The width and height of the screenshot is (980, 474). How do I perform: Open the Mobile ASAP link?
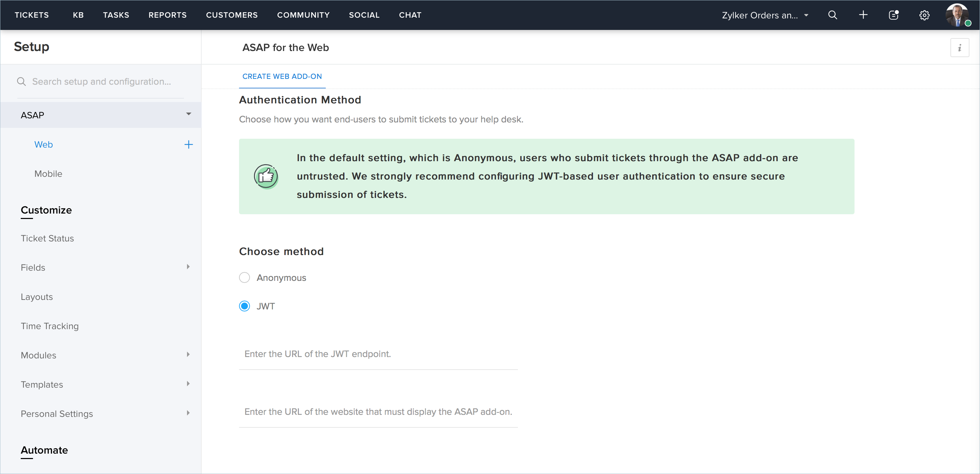48,174
